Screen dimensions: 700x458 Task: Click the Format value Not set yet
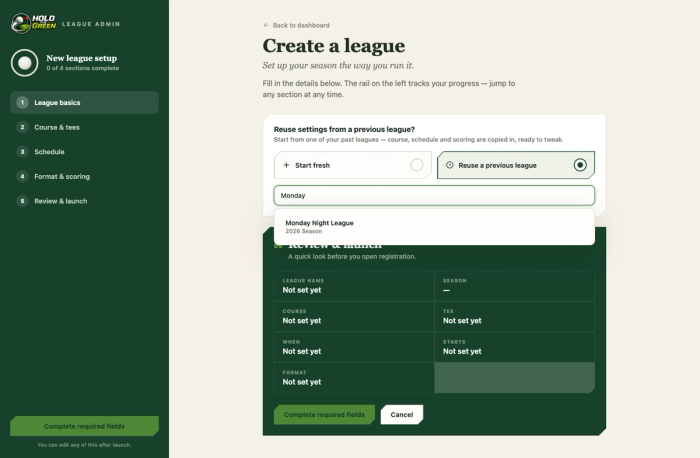click(x=302, y=382)
